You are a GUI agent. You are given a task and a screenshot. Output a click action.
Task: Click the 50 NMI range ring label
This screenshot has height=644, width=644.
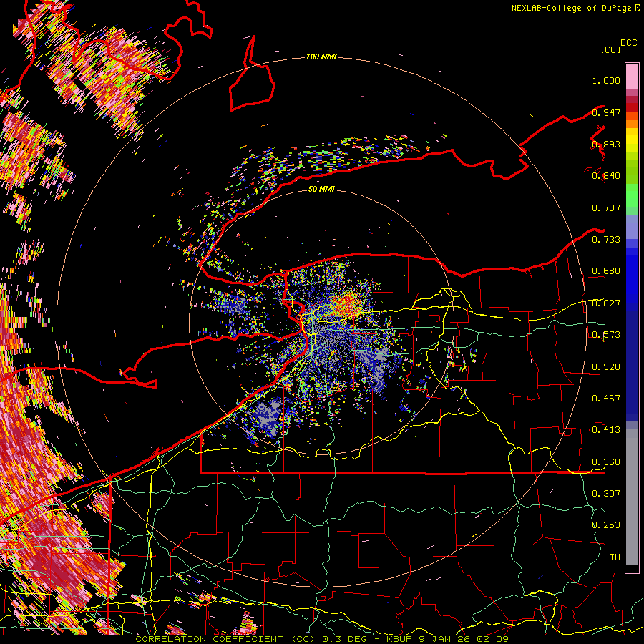(x=321, y=189)
